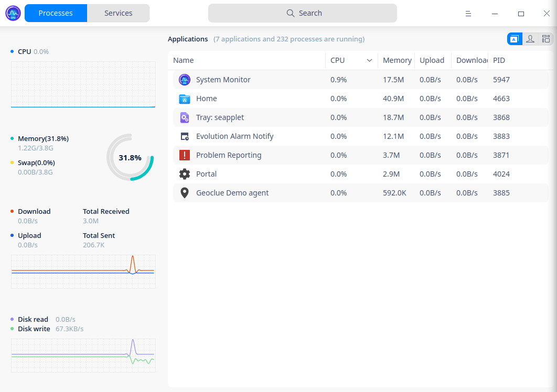Image resolution: width=557 pixels, height=392 pixels.
Task: Click PID 3868
Action: [x=501, y=117]
